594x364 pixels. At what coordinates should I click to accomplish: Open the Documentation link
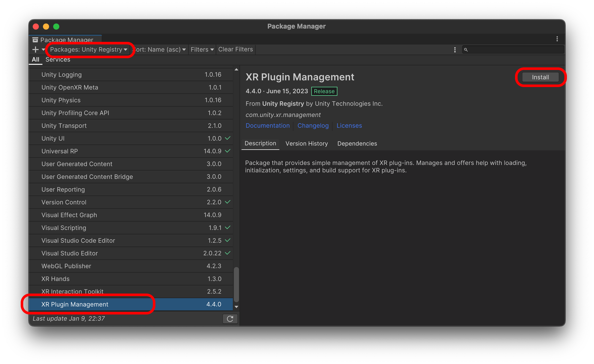268,126
